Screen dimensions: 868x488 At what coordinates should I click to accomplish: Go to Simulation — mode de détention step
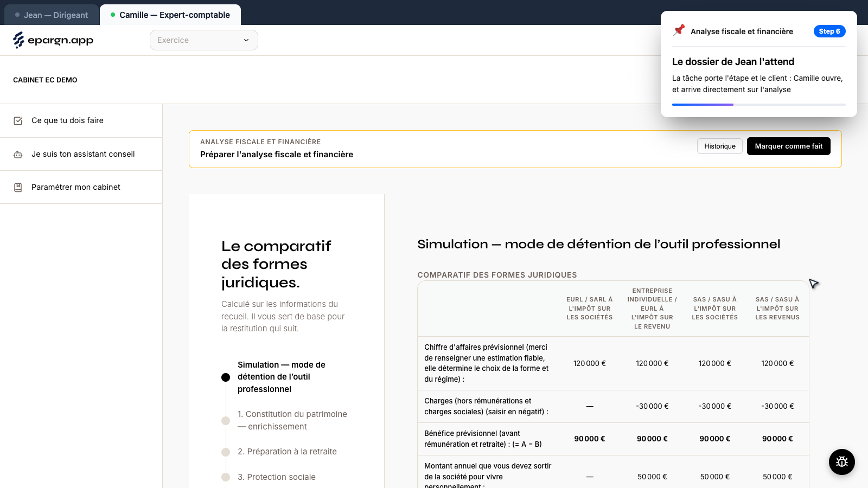[282, 377]
